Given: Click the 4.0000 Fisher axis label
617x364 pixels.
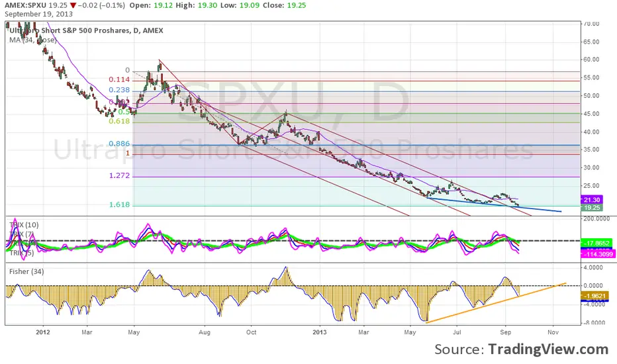Looking at the screenshot, I should point(594,267).
